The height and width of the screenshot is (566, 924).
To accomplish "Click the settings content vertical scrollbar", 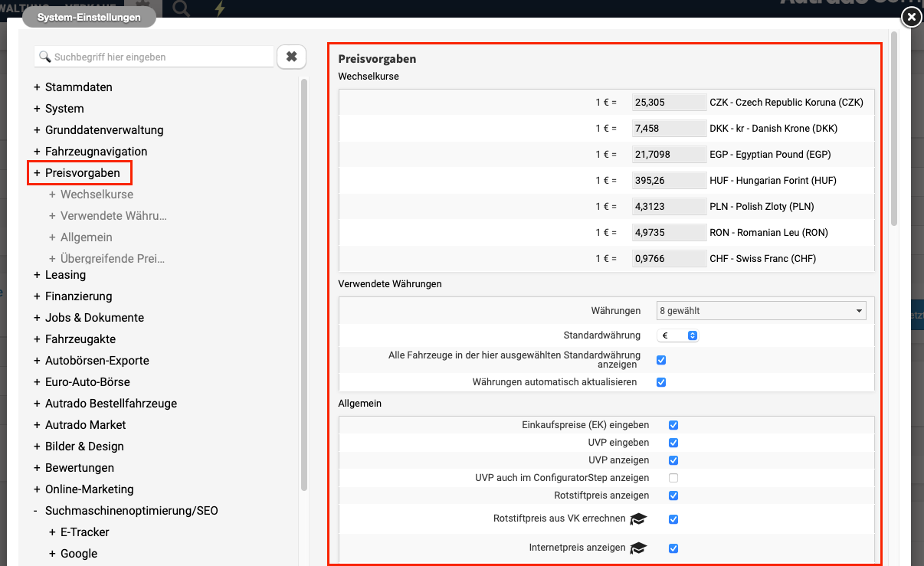I will click(x=894, y=130).
